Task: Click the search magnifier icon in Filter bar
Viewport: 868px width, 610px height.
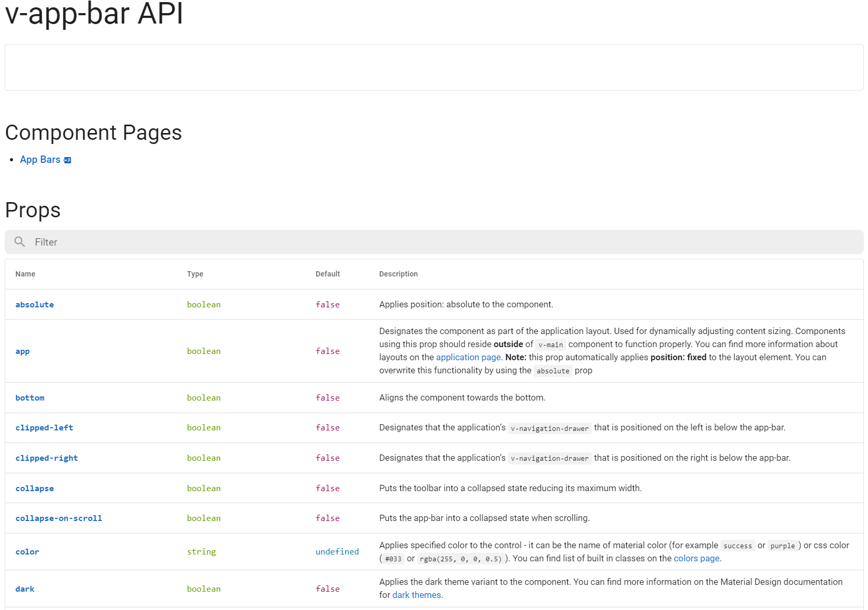Action: point(20,242)
